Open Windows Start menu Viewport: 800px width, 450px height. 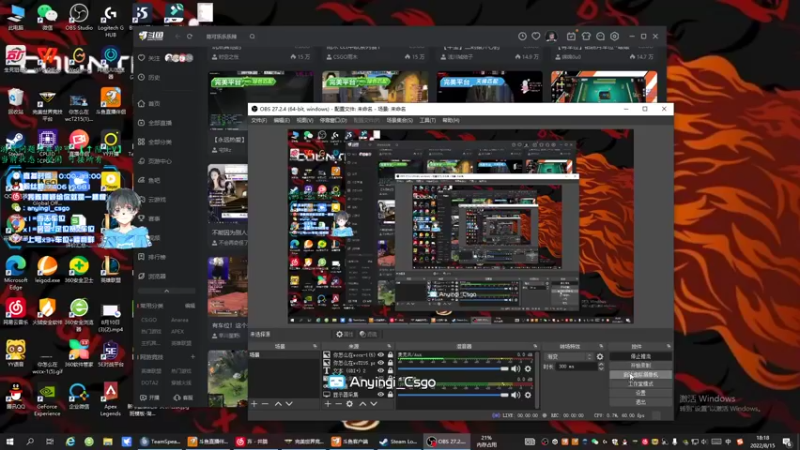[10, 441]
